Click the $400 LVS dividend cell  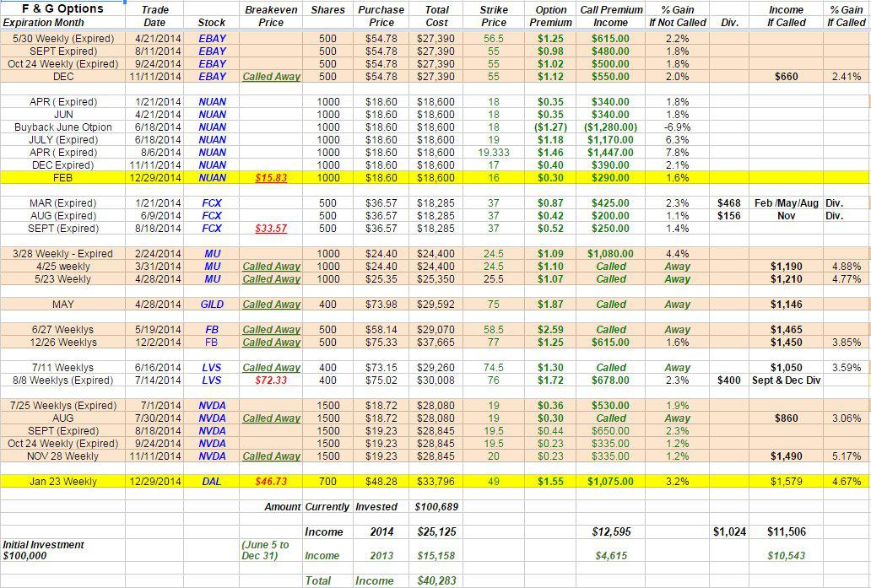click(x=729, y=380)
